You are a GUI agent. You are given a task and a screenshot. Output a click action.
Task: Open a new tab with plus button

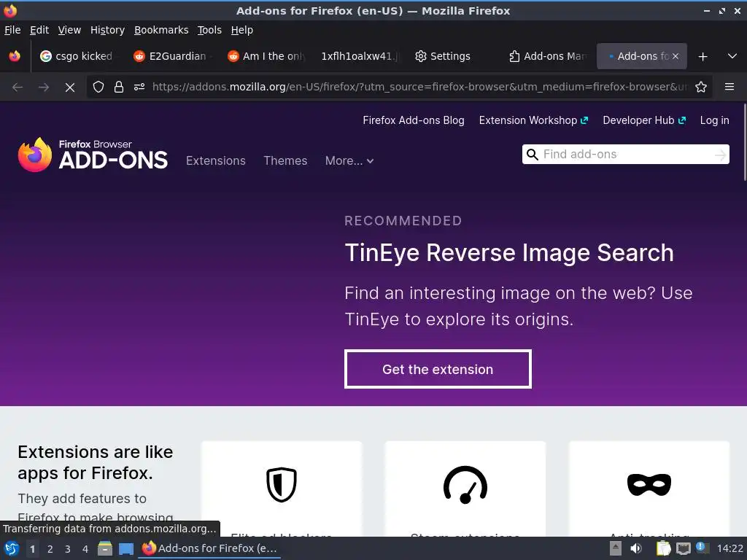coord(703,57)
